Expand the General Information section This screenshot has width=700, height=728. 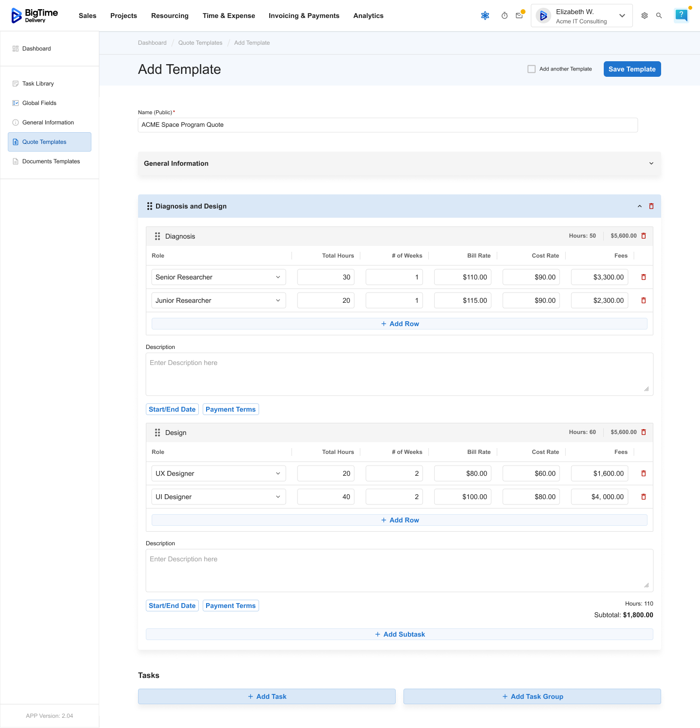pos(651,163)
